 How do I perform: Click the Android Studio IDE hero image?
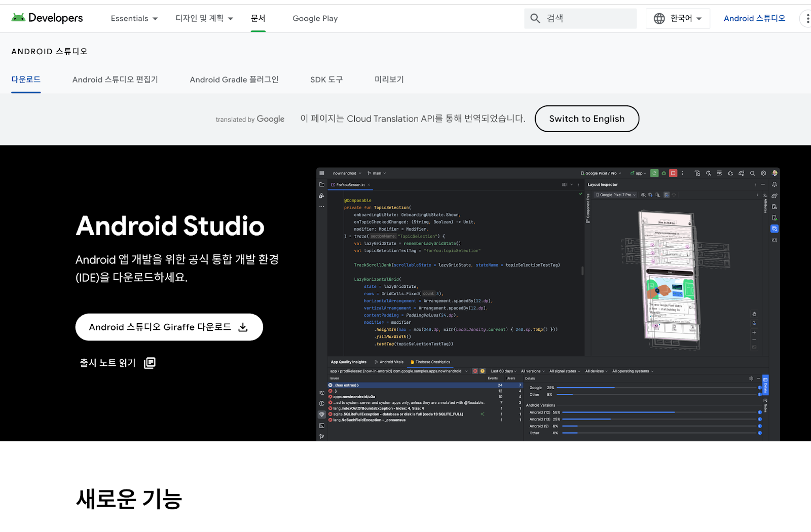[548, 304]
